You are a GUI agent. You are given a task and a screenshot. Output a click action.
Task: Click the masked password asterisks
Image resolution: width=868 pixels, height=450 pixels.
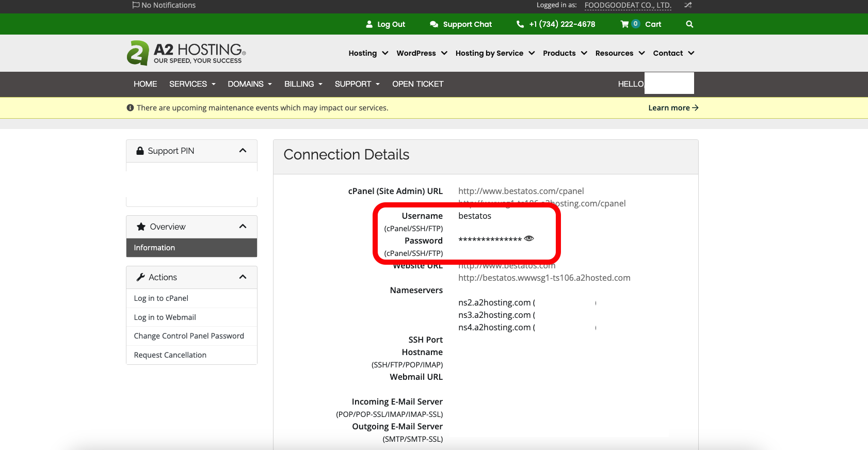click(x=490, y=239)
